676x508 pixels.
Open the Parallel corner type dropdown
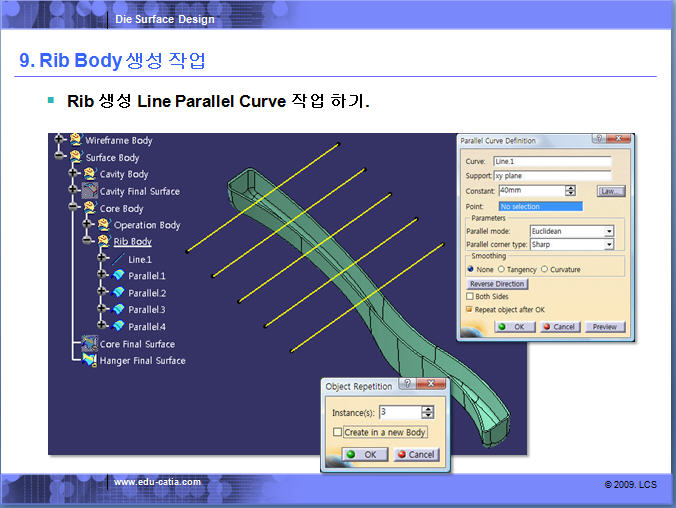(x=608, y=244)
